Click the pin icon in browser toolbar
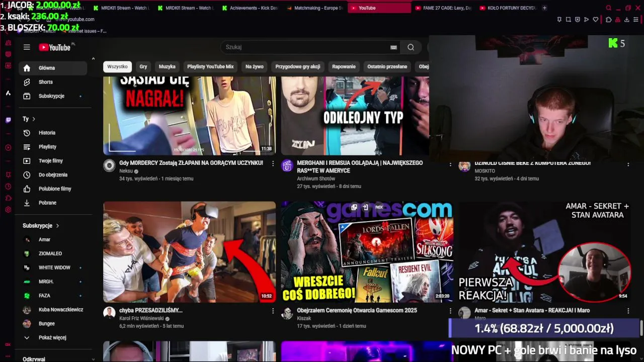 pos(559,20)
